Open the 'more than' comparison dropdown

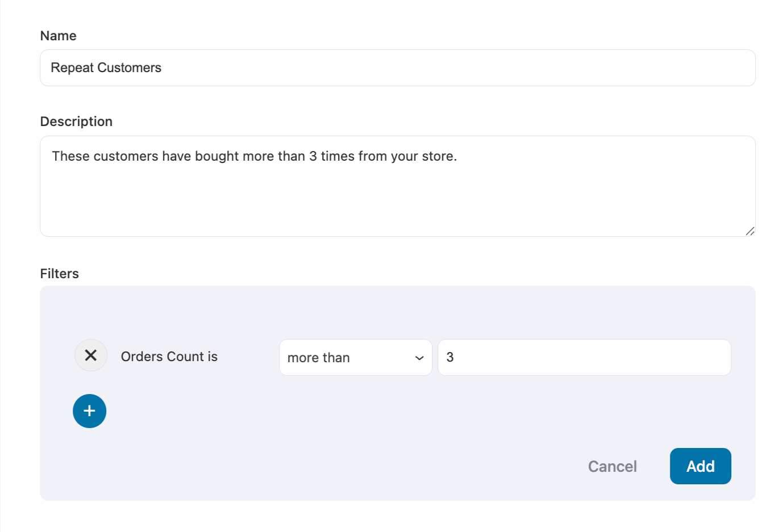pos(356,358)
